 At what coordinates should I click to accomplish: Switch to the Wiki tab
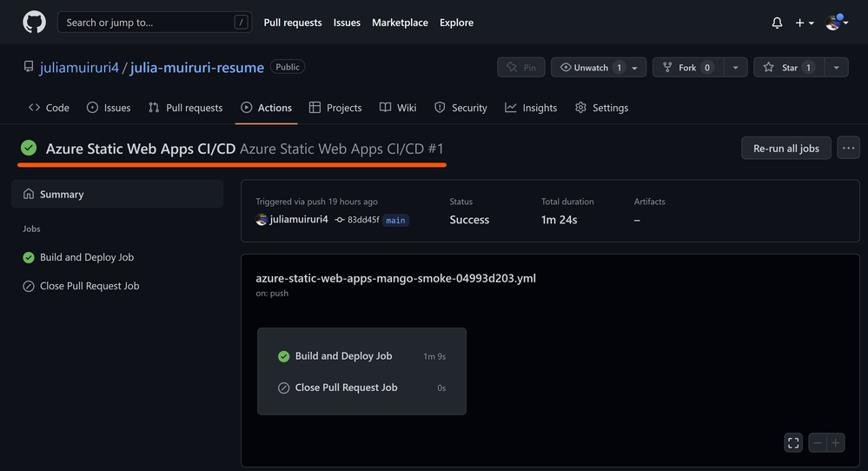pyautogui.click(x=397, y=108)
